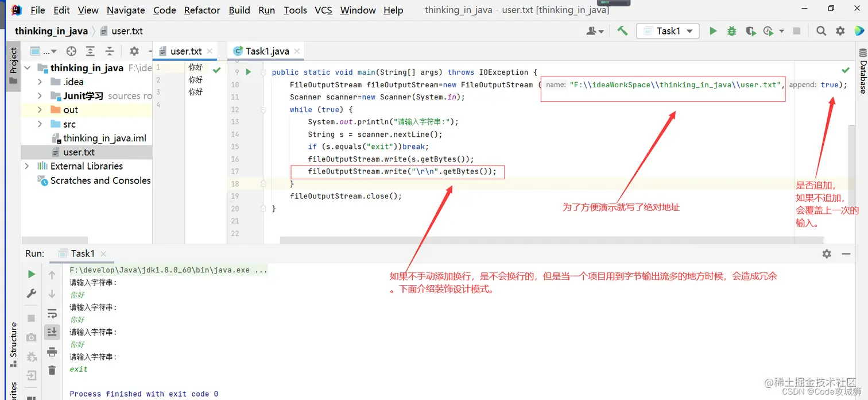The height and width of the screenshot is (400, 868).
Task: Toggle the Database tool window stripe button
Action: (862, 71)
